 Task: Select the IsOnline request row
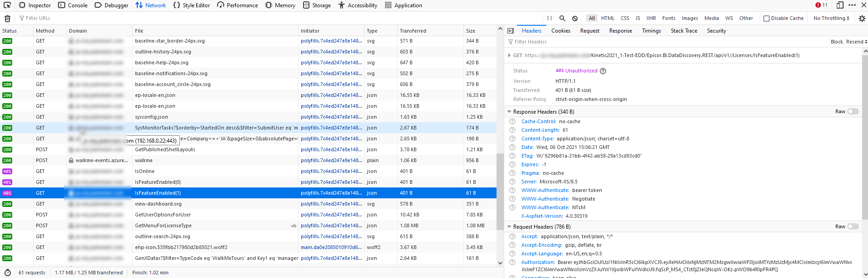tap(248, 171)
